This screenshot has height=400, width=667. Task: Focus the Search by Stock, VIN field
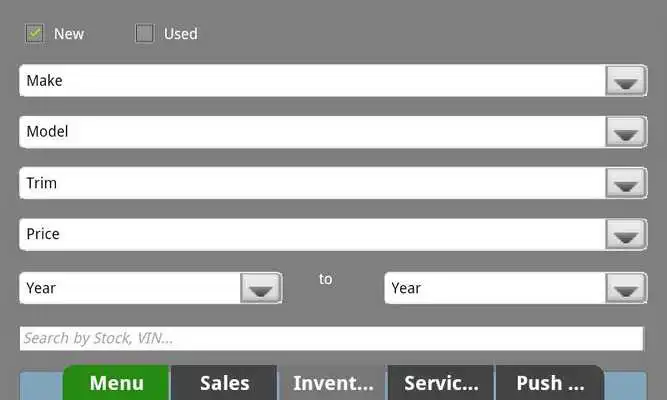tap(332, 339)
